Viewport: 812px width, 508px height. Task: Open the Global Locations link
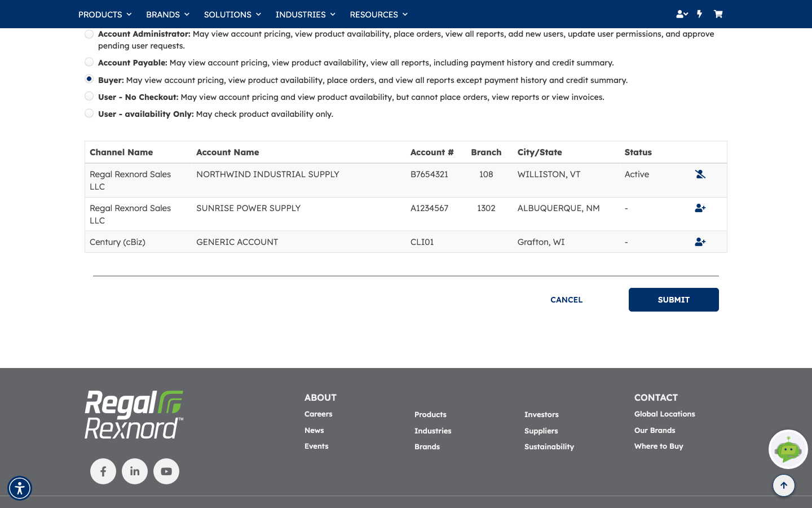pyautogui.click(x=665, y=414)
